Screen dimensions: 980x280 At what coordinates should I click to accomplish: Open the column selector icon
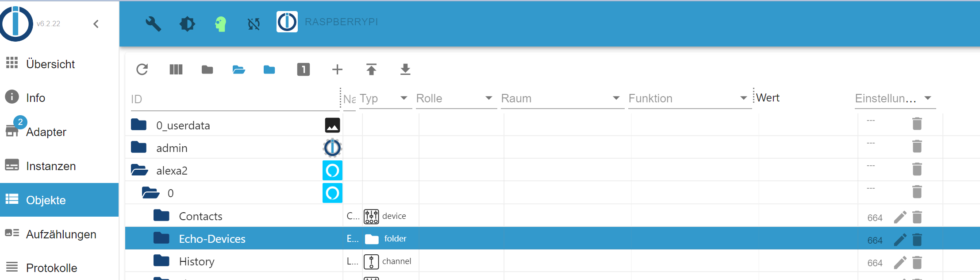176,70
